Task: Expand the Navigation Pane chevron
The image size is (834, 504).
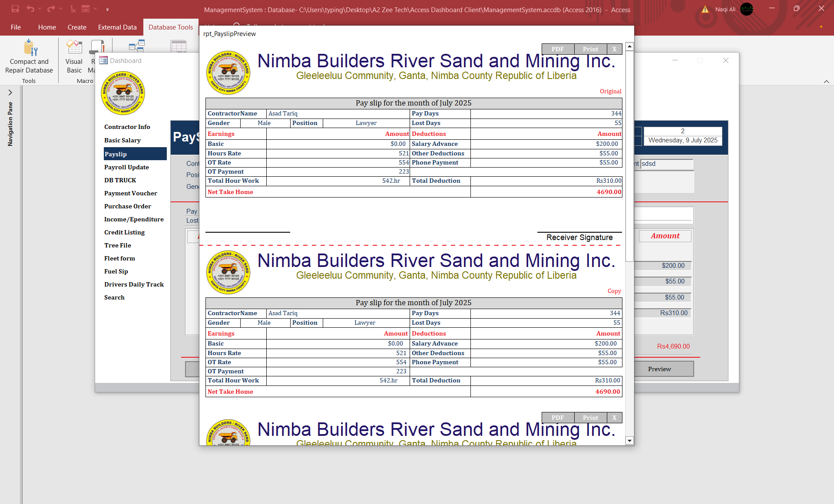Action: (x=10, y=92)
